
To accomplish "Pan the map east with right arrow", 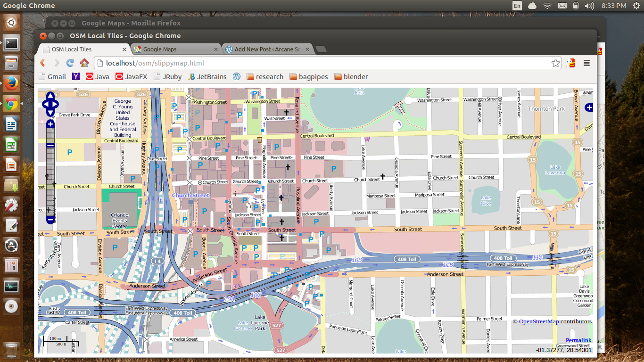I will tap(55, 104).
